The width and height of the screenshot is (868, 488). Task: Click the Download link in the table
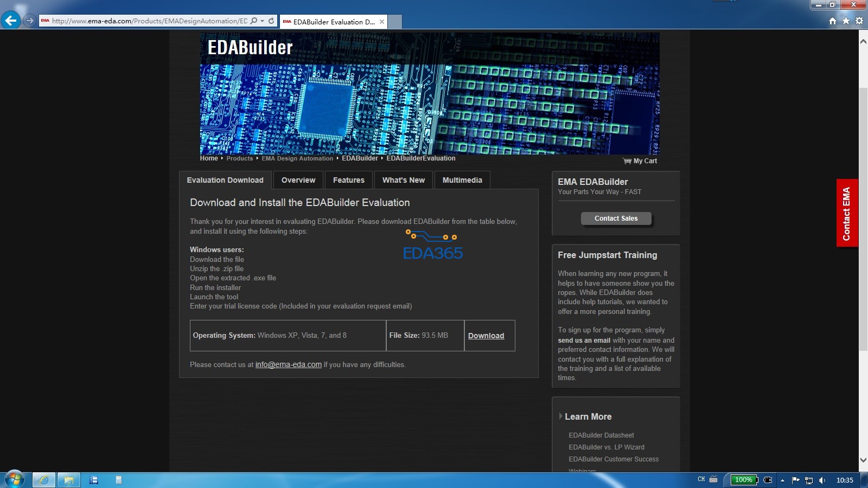[x=486, y=336]
